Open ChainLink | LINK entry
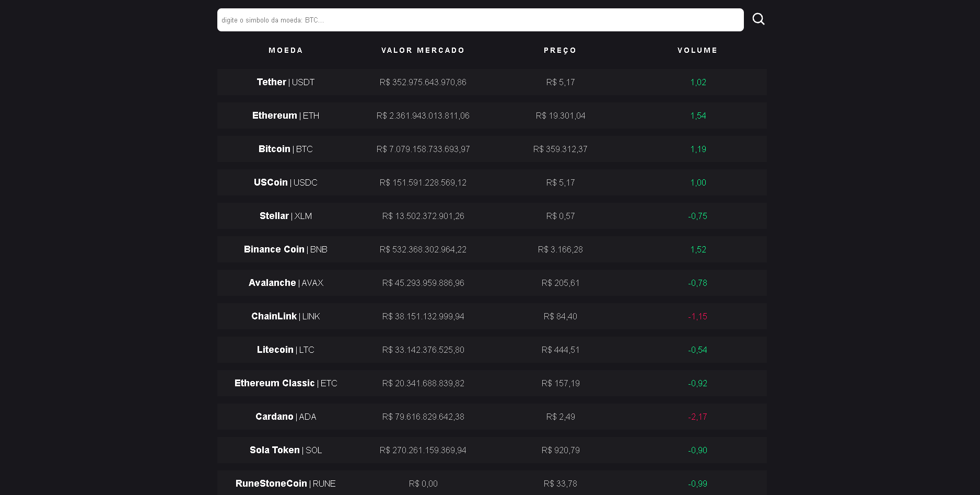Viewport: 980px width, 495px height. (286, 316)
